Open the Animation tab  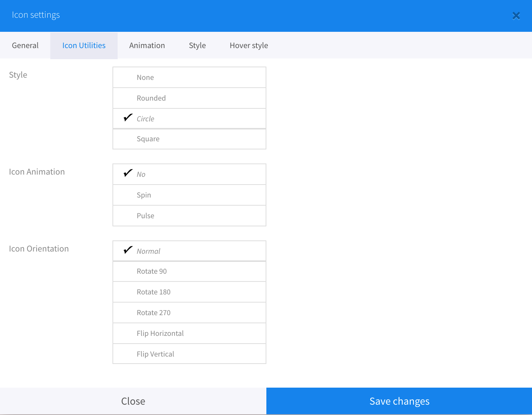click(x=147, y=45)
